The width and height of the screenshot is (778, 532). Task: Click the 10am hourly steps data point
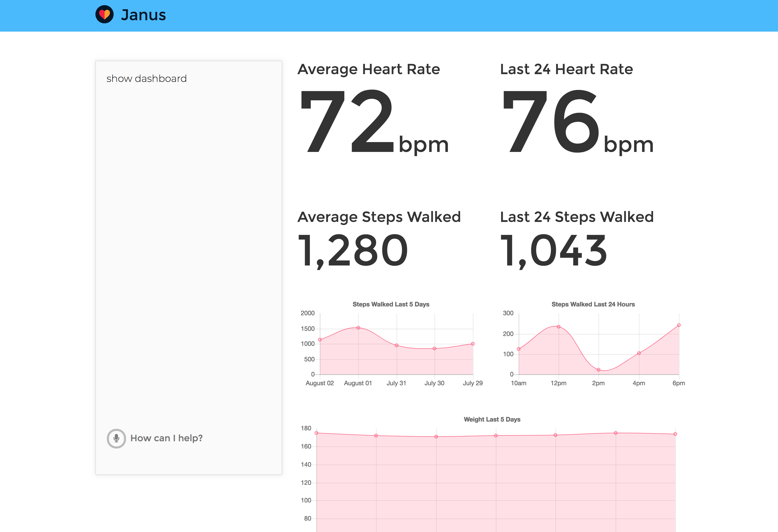tap(519, 349)
